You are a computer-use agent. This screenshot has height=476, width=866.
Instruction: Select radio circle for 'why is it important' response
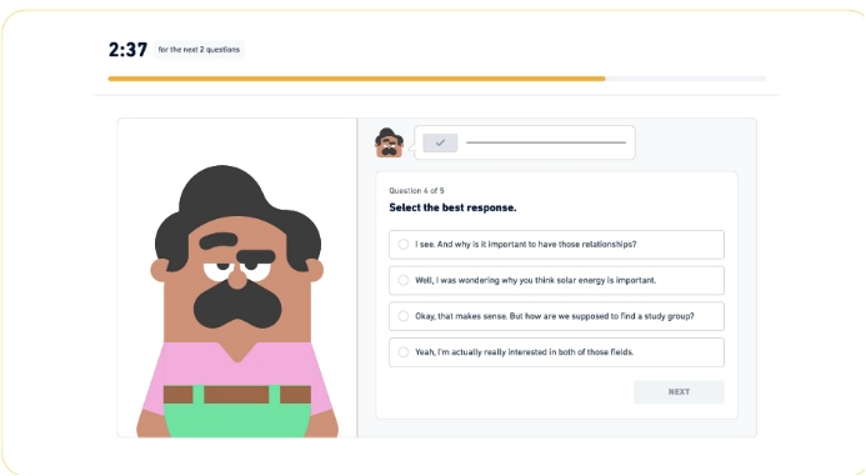403,244
